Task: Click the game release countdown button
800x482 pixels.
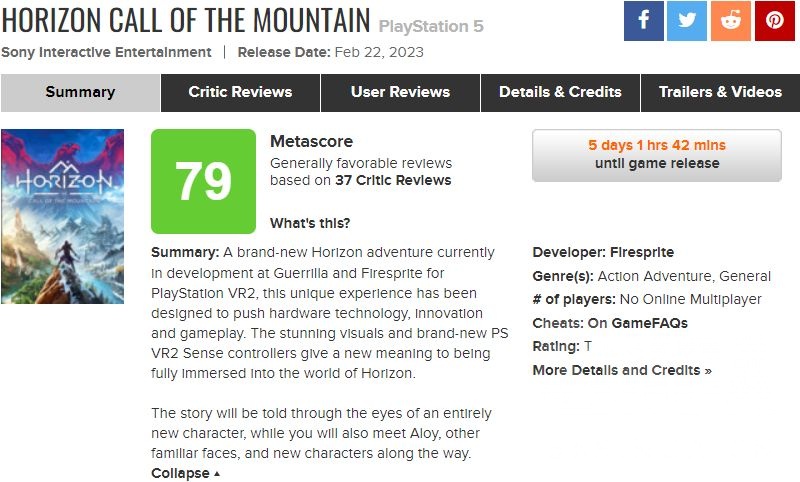Action: tap(657, 155)
